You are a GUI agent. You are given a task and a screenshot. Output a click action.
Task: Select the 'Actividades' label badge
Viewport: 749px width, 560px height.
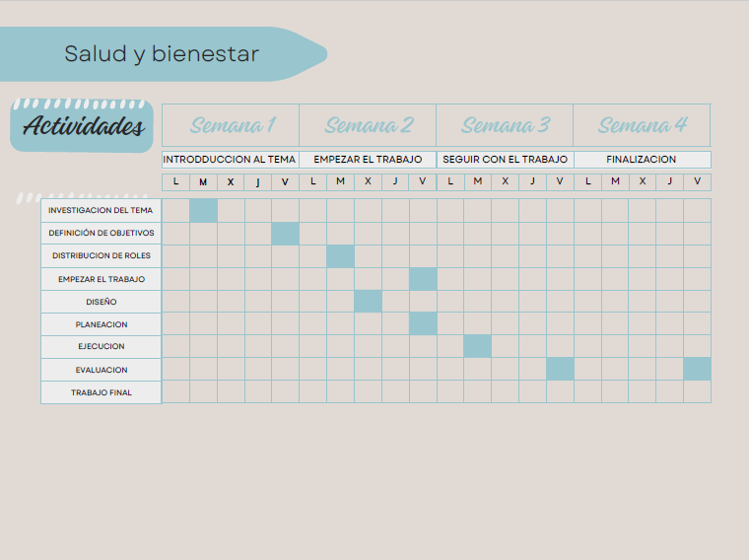pyautogui.click(x=83, y=126)
